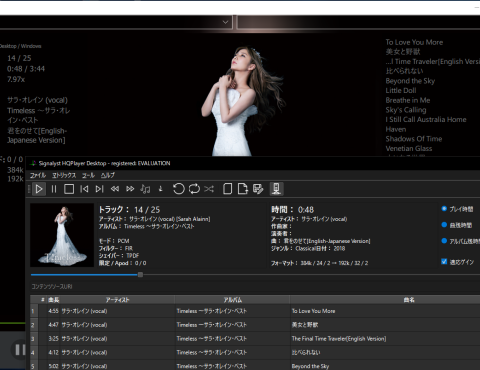Click the 時間 0:48 display
The image size is (480, 370).
click(x=292, y=210)
